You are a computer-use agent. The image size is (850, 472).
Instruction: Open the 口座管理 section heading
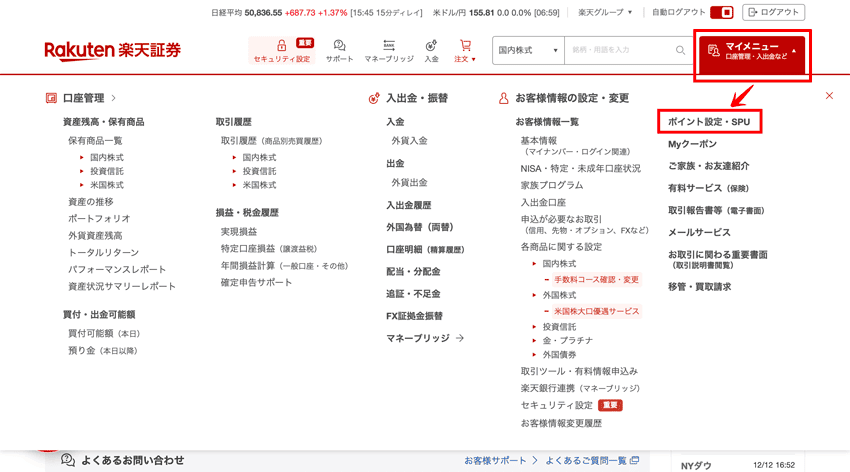pyautogui.click(x=81, y=98)
